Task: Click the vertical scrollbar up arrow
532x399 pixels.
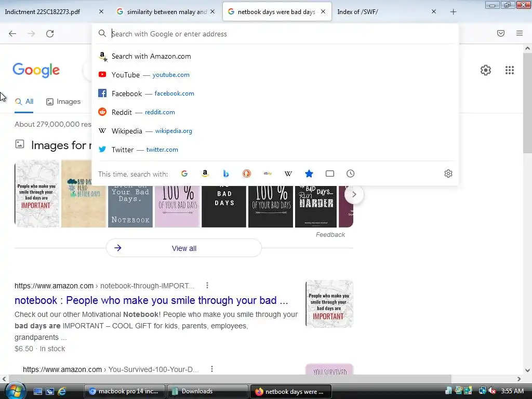Action: click(528, 48)
